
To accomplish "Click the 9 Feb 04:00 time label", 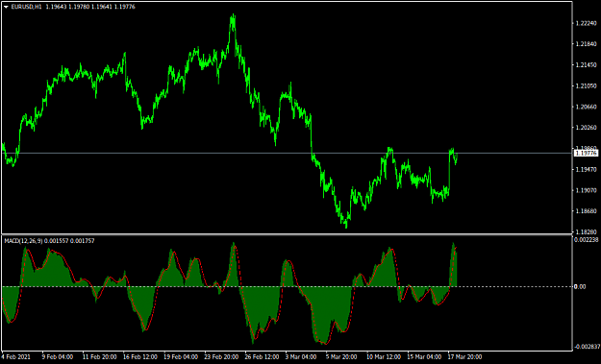I will coord(58,357).
